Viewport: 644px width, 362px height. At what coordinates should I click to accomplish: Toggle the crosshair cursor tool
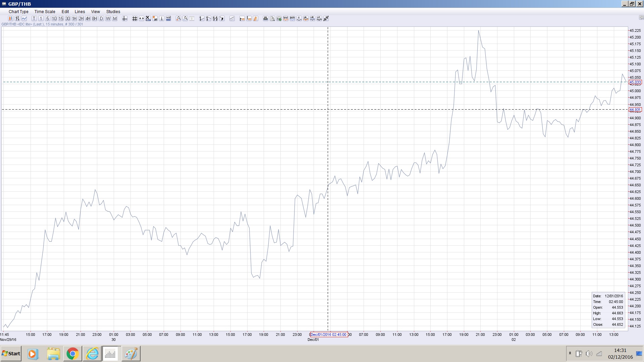pyautogui.click(x=124, y=18)
